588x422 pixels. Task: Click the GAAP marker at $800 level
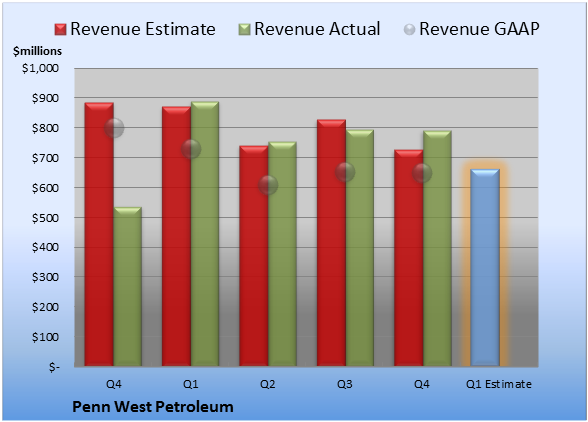tap(114, 128)
